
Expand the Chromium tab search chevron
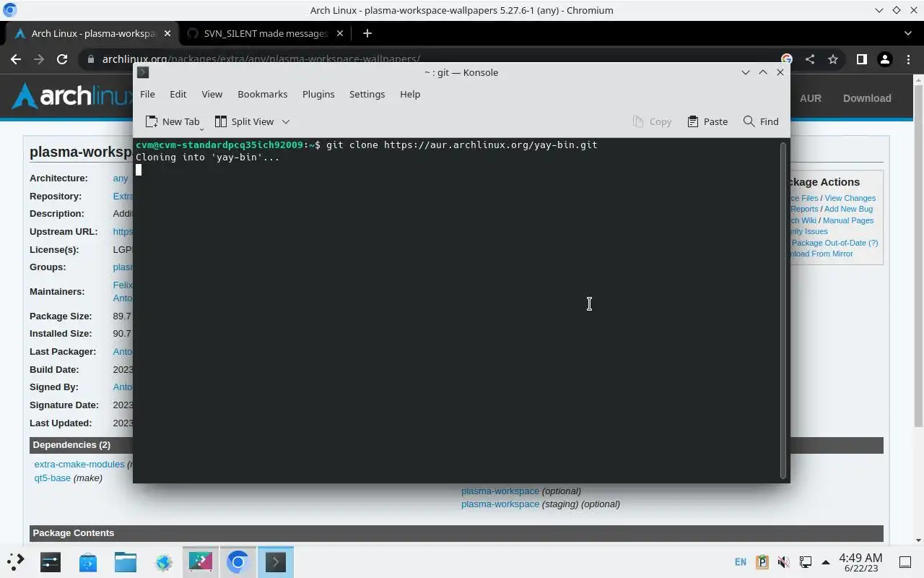click(908, 33)
